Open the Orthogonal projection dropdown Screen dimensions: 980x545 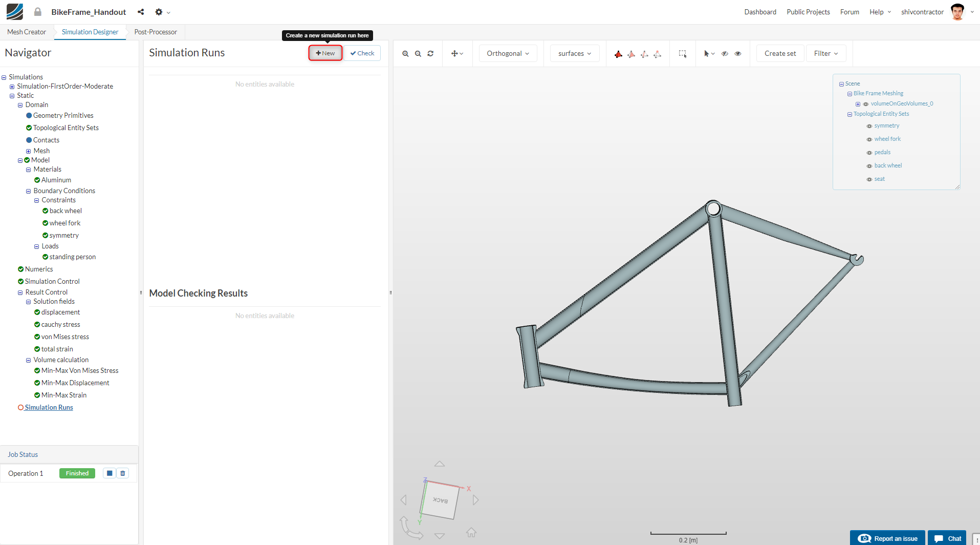tap(507, 53)
